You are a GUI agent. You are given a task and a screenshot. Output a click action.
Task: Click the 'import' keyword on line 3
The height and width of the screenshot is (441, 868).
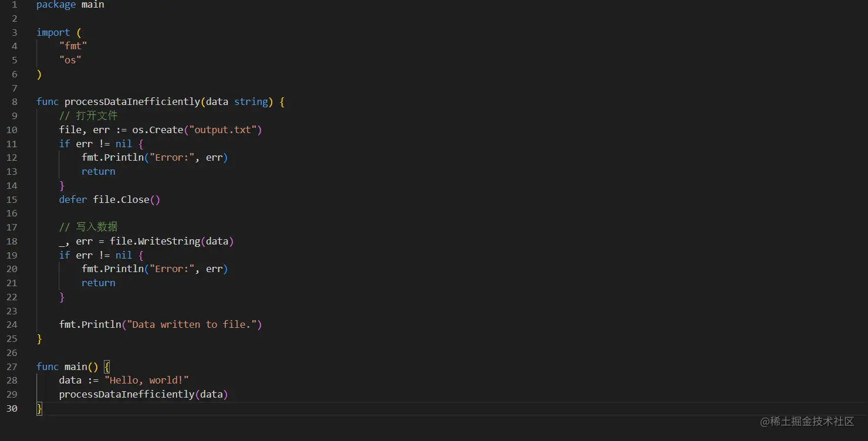[53, 32]
